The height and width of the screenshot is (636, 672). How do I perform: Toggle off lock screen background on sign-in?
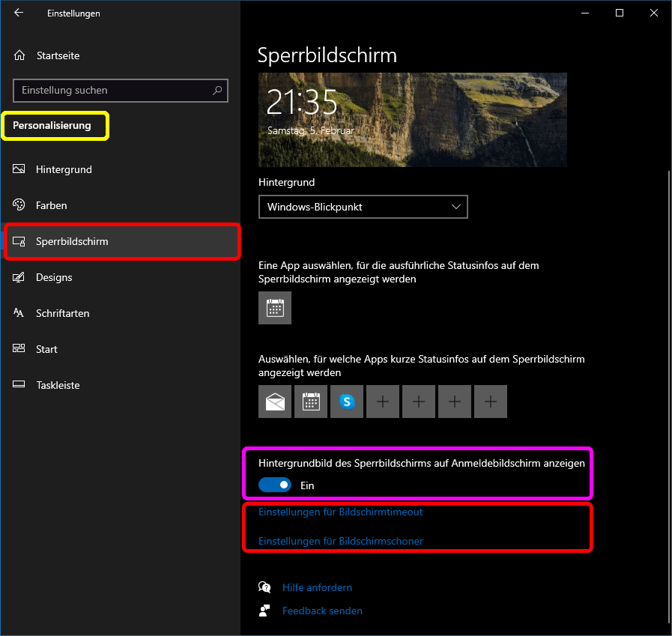pyautogui.click(x=275, y=485)
